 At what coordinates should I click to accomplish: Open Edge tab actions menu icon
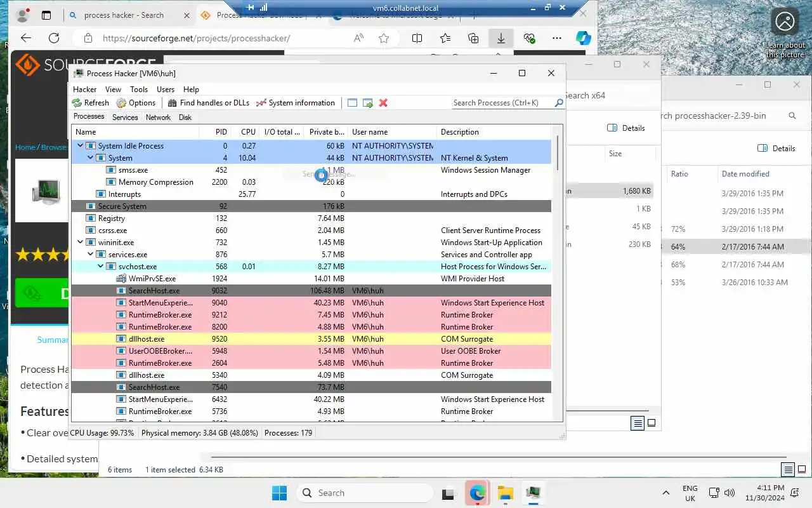(46, 15)
